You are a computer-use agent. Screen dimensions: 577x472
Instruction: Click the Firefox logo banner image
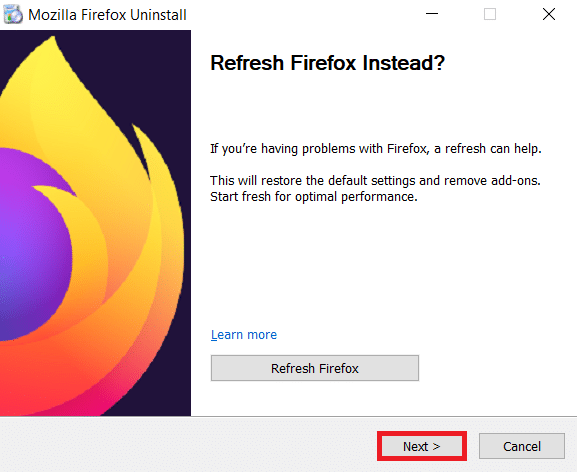[95, 223]
